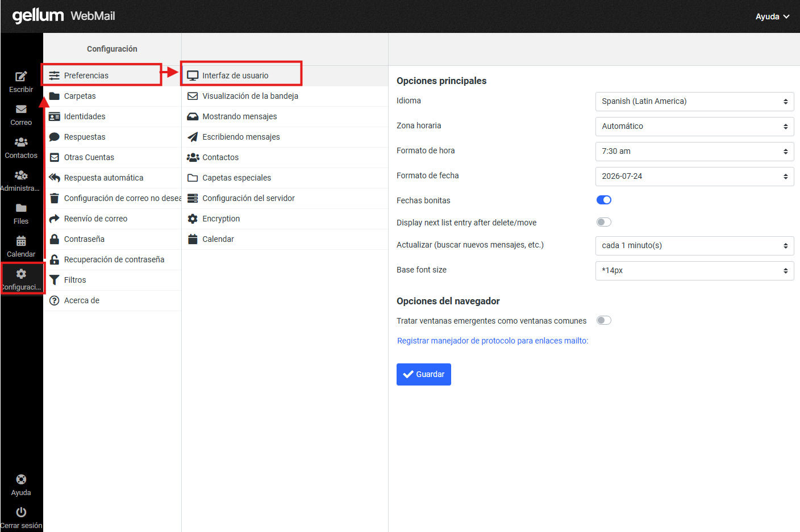800x532 pixels.
Task: Click the Opciones del navegador heading
Action: pos(448,301)
